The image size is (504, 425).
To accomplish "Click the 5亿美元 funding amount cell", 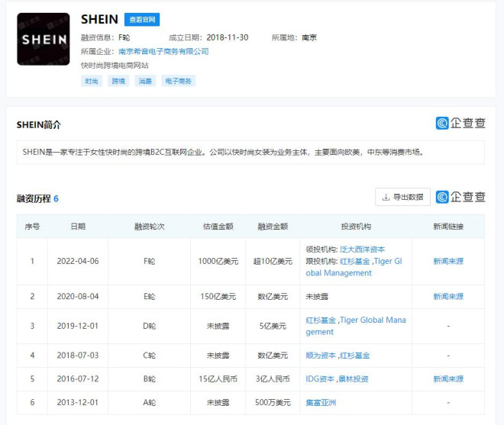I will [273, 326].
